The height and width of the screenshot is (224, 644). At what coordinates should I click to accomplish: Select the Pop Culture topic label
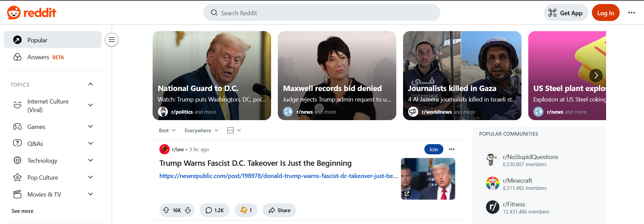tap(43, 178)
